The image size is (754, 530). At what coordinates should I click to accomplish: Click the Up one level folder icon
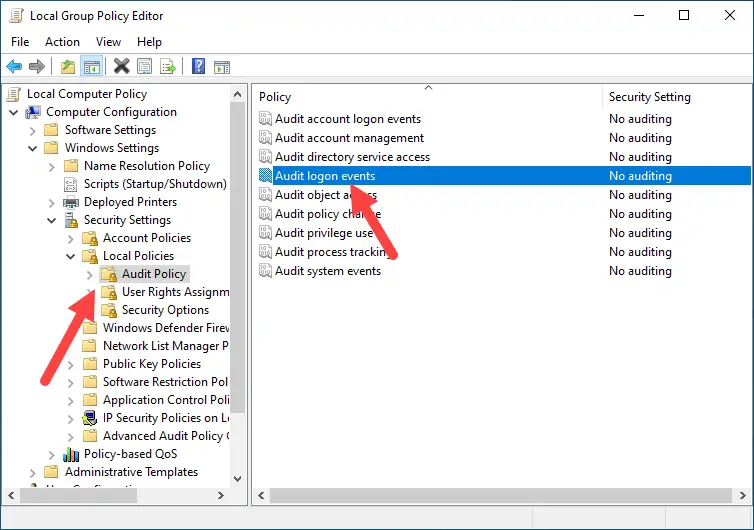(67, 66)
